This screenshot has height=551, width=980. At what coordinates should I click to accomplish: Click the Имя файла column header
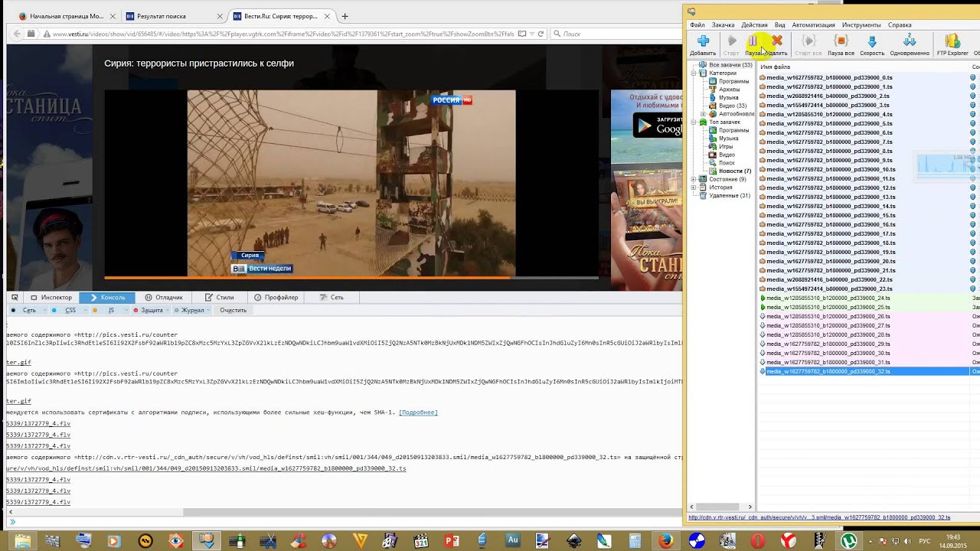point(864,67)
